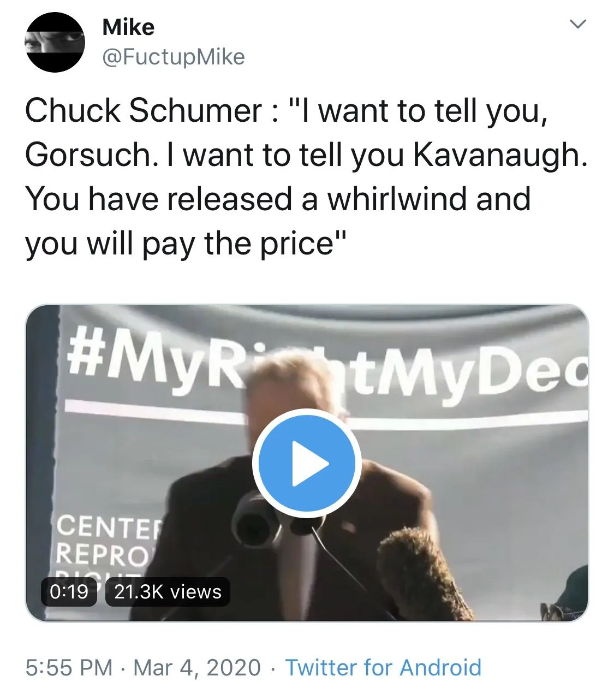Click the Mar 4, 2020 date
614x700 pixels.
(x=197, y=667)
